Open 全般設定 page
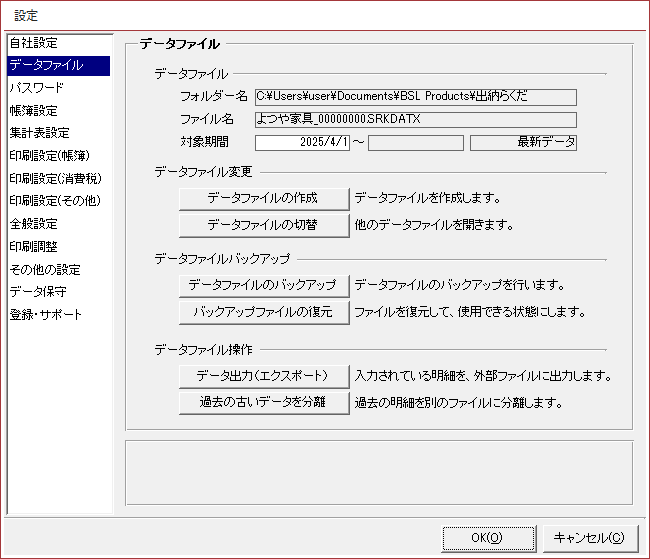 [x=34, y=224]
